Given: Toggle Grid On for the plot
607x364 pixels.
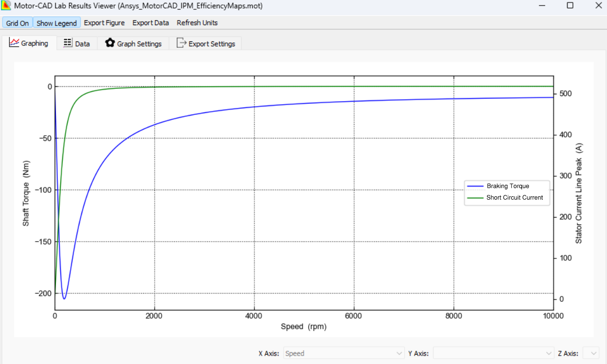Looking at the screenshot, I should click(17, 23).
